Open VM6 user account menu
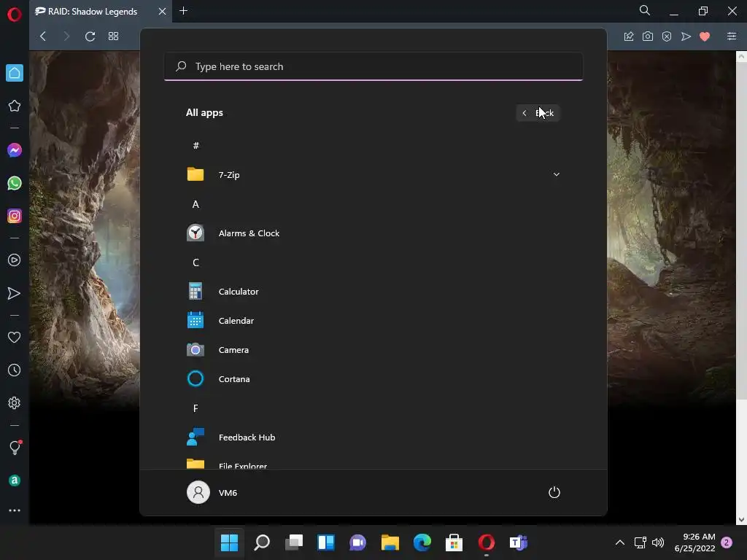Screen dimensions: 747x560 [212, 492]
